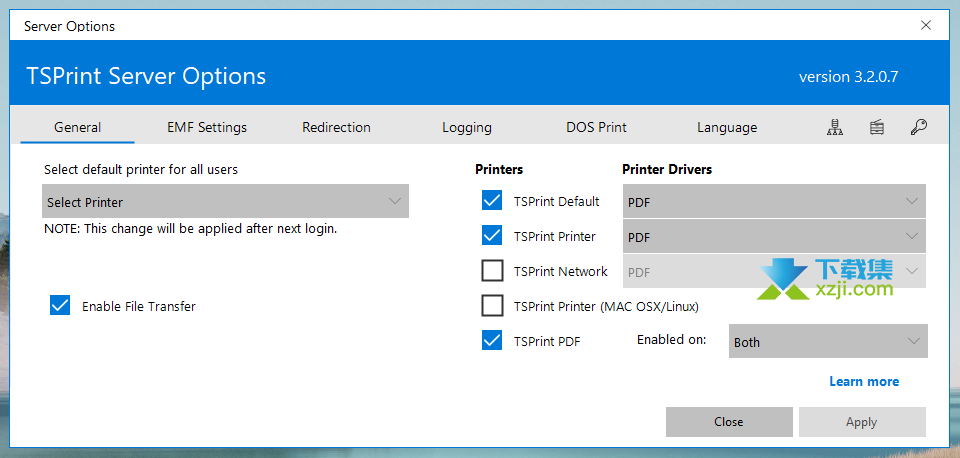The height and width of the screenshot is (458, 960).
Task: Close the Server Options window
Action: pos(926,25)
